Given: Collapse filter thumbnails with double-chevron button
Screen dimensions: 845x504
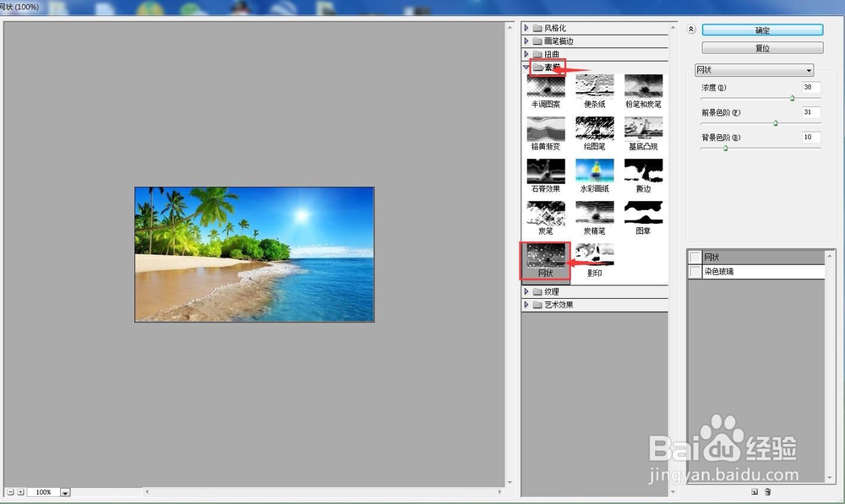Looking at the screenshot, I should pyautogui.click(x=691, y=29).
